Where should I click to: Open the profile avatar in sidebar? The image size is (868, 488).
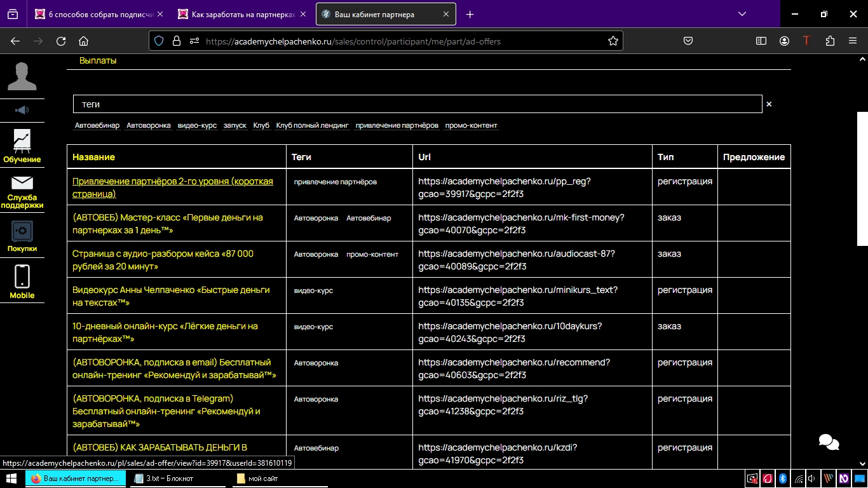(x=22, y=77)
